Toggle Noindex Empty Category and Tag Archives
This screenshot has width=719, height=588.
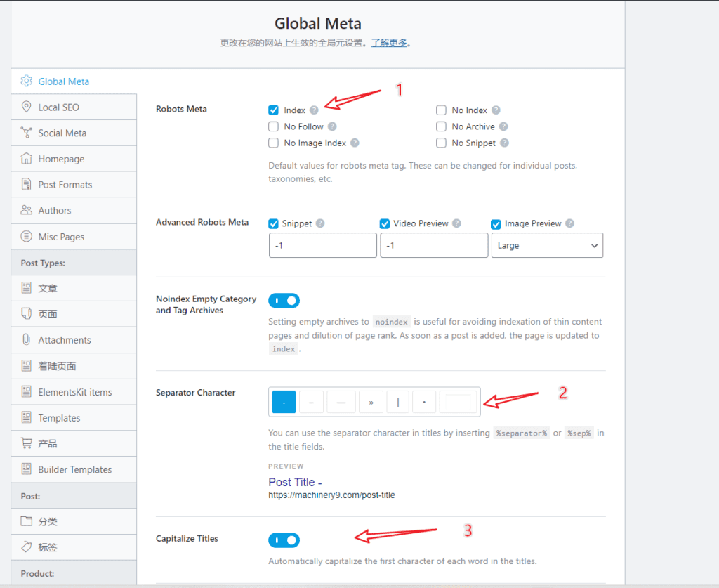pyautogui.click(x=284, y=301)
